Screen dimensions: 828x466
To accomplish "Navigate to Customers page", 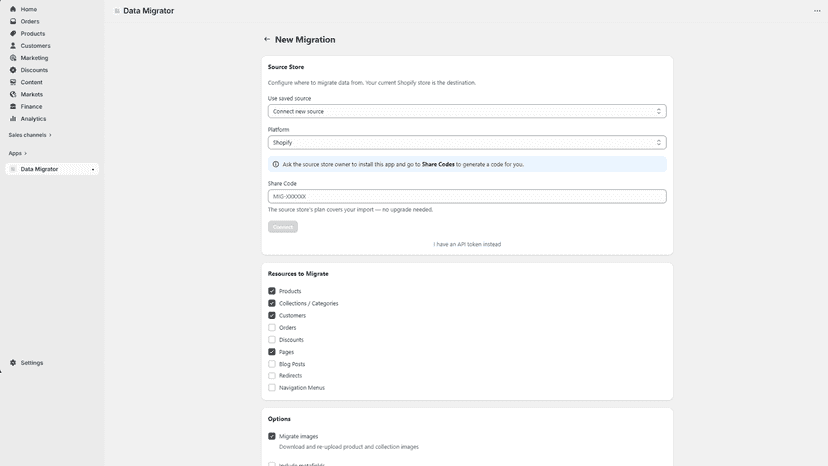I will point(35,45).
